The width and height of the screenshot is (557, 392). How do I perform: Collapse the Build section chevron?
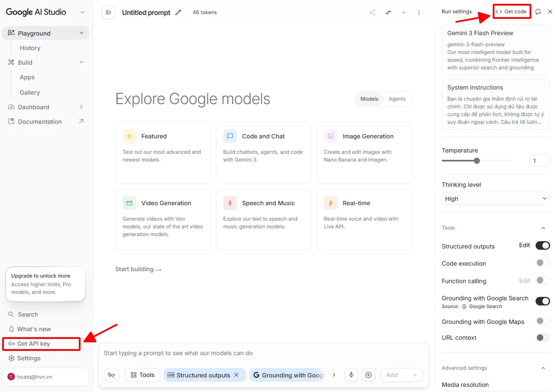(x=81, y=63)
